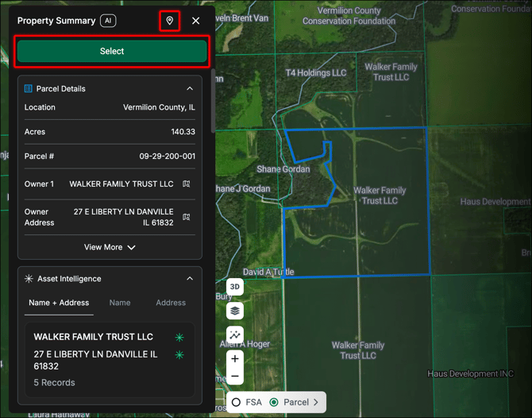Viewport: 532px width, 418px height.
Task: Click the panel's vertical scrollbar
Action: (213, 101)
